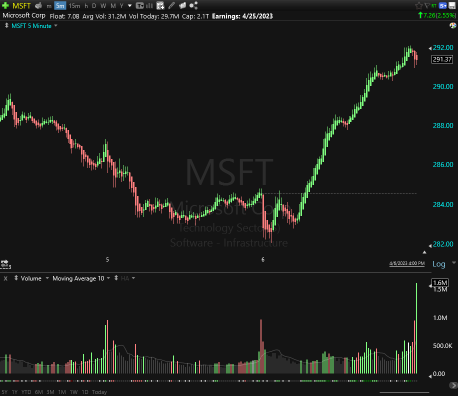Switch to the daily 'D' timeframe
Screen dimensions: 458x396
tap(94, 6)
